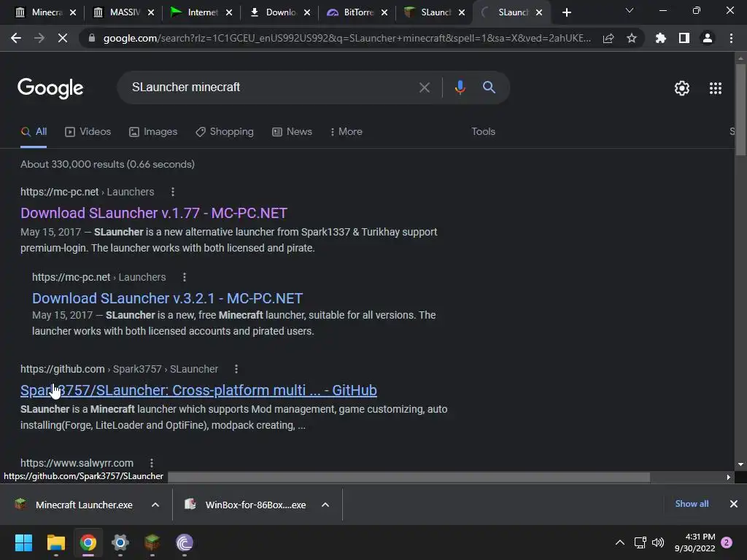Image resolution: width=747 pixels, height=560 pixels.
Task: Open Minecraft block icon on taskbar
Action: point(152,542)
